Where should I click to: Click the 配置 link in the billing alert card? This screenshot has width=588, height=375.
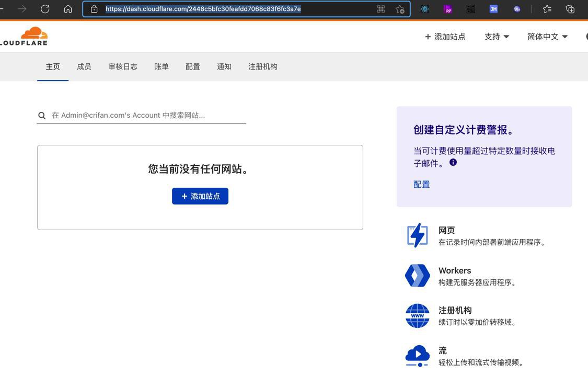tap(421, 184)
